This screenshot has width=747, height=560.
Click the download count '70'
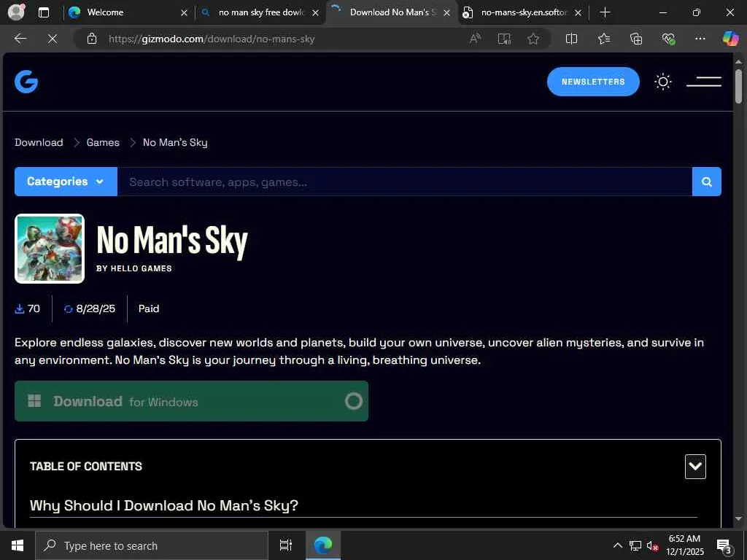[x=34, y=308]
